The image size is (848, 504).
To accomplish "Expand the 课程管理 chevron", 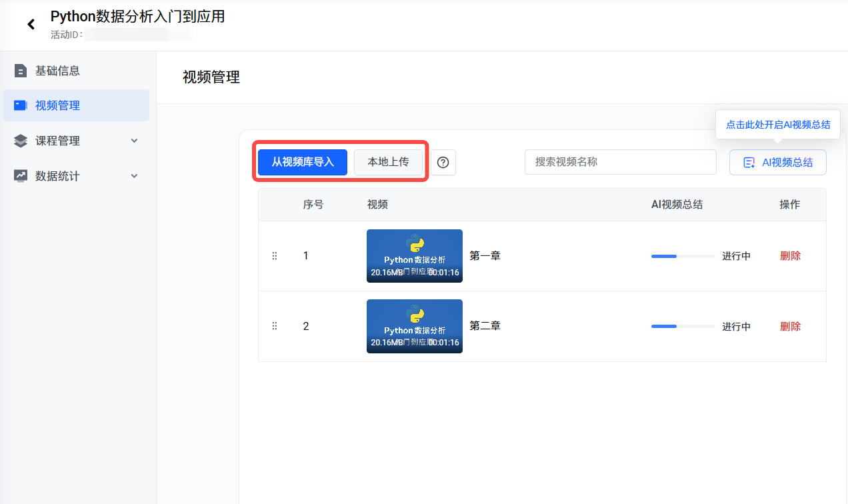I will point(134,141).
